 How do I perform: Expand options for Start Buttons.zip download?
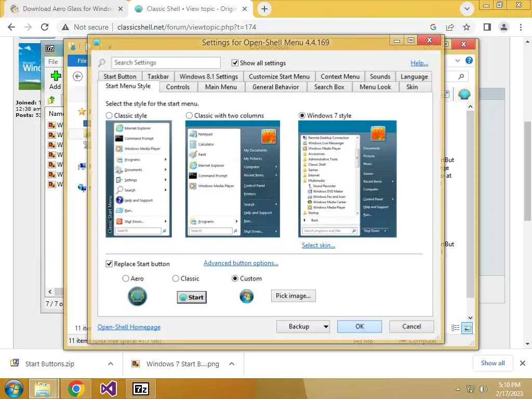coord(111,364)
